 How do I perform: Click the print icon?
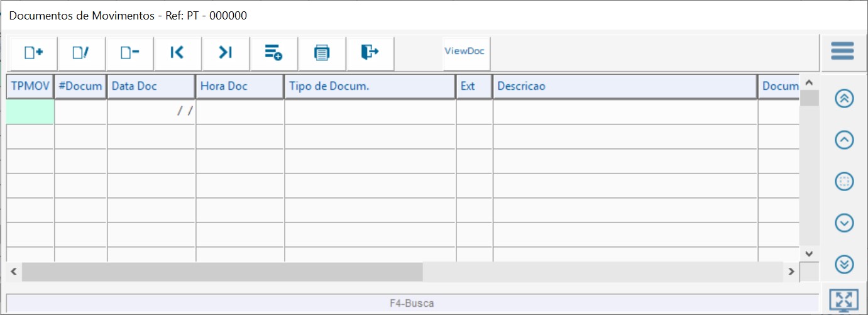pyautogui.click(x=322, y=53)
